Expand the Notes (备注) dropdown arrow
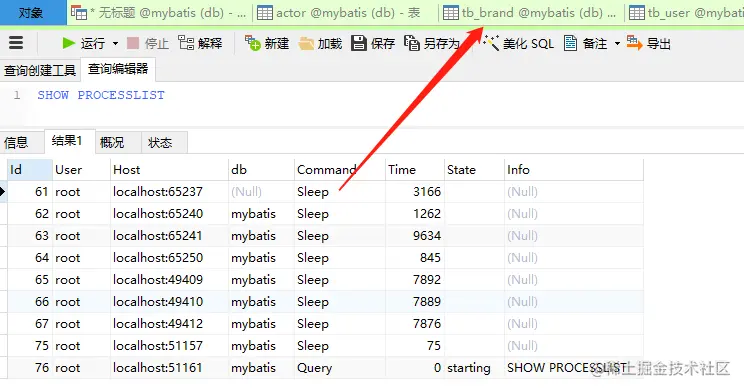This screenshot has width=744, height=391. [617, 44]
